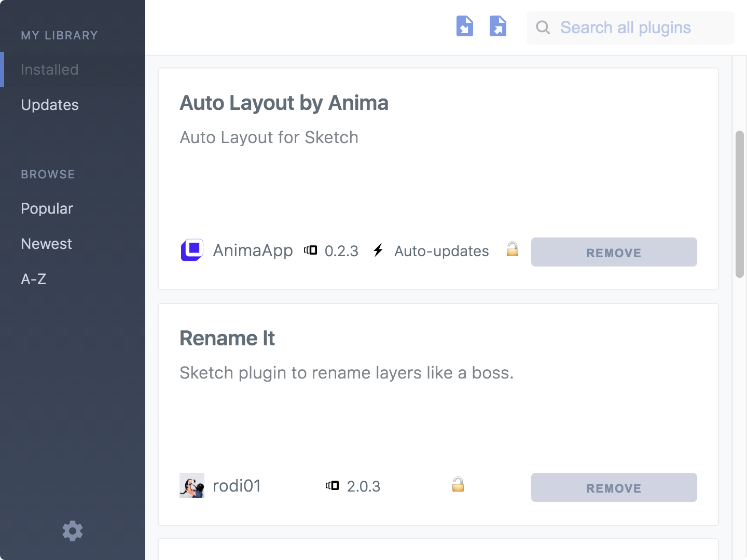This screenshot has width=747, height=560.
Task: Click the Auto-updates label
Action: pyautogui.click(x=441, y=251)
